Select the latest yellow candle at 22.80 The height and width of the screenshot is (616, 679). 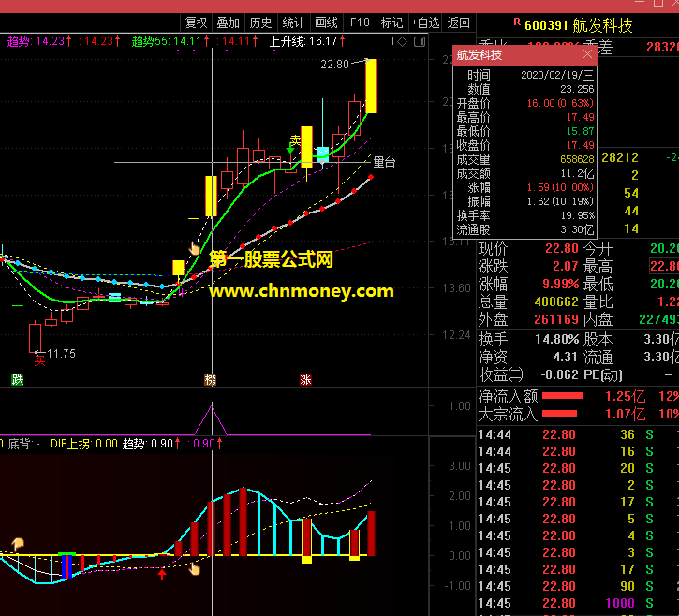pos(371,86)
